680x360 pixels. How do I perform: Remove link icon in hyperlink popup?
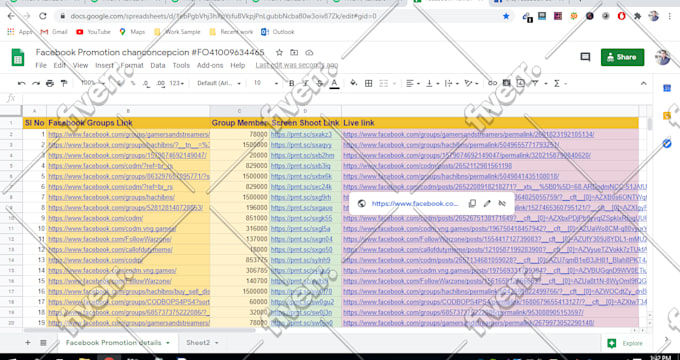(502, 203)
